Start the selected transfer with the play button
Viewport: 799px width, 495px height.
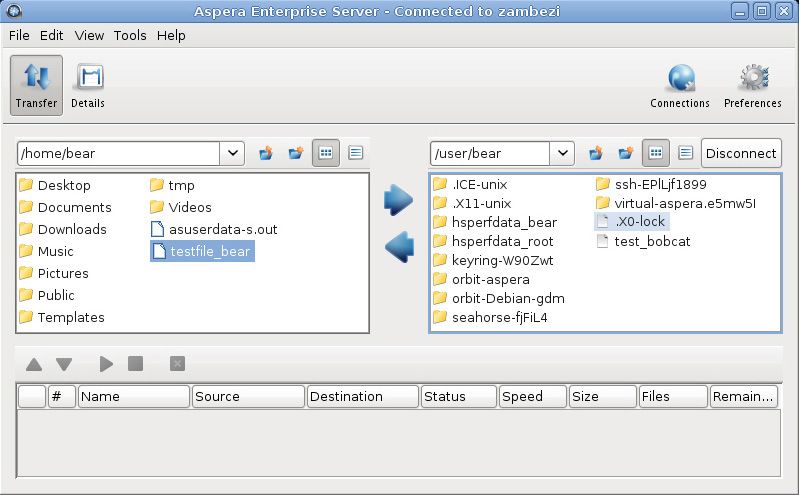pos(106,364)
